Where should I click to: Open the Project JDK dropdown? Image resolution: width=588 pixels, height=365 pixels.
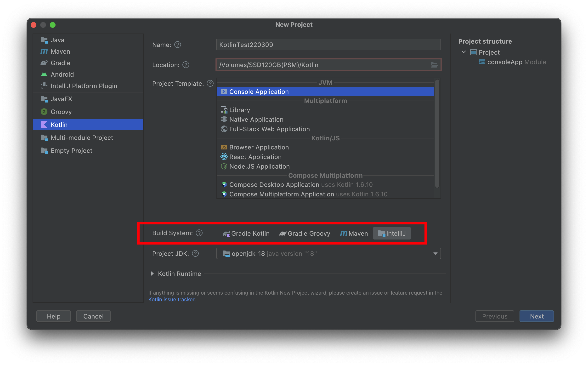coord(328,253)
